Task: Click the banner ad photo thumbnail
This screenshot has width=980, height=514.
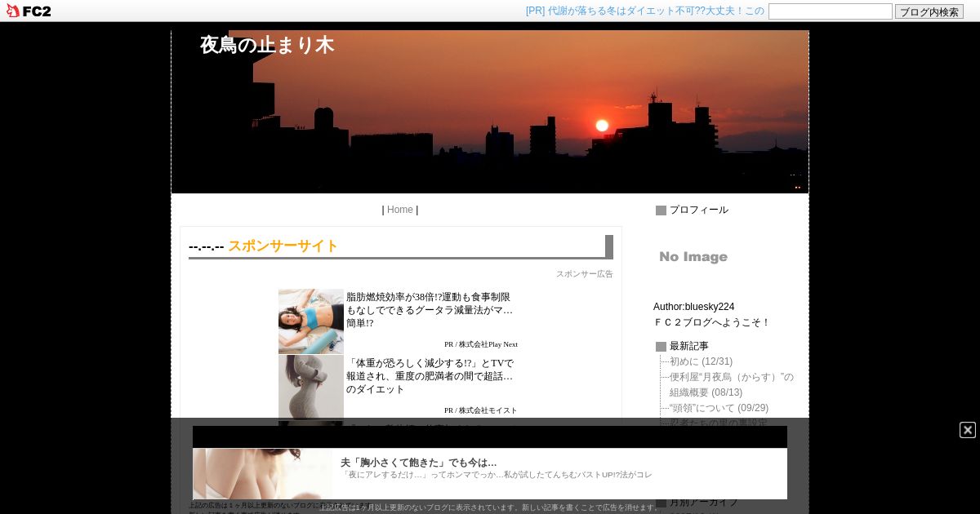Action: [x=263, y=473]
